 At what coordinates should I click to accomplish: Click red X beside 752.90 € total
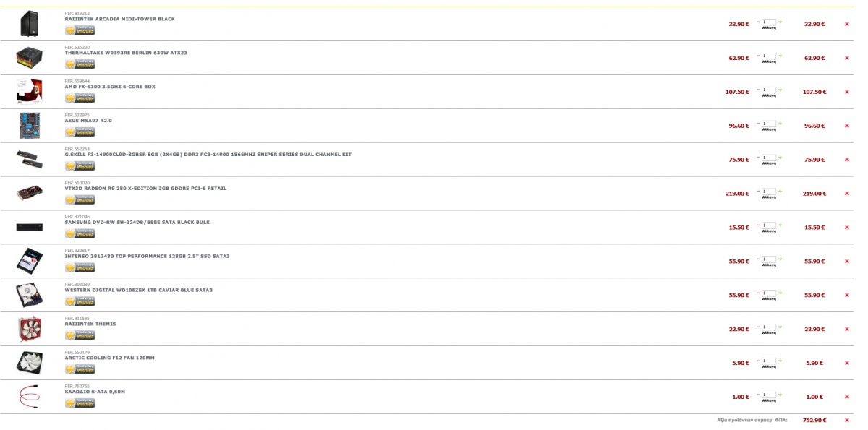pyautogui.click(x=847, y=420)
